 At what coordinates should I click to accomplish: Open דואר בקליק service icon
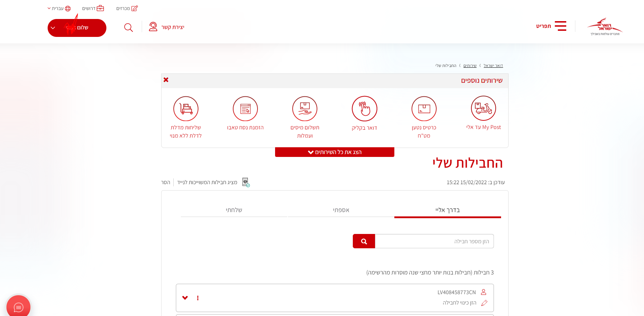(365, 109)
